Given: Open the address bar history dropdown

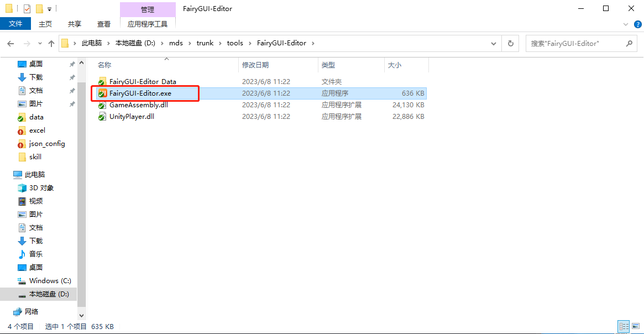Looking at the screenshot, I should click(494, 43).
